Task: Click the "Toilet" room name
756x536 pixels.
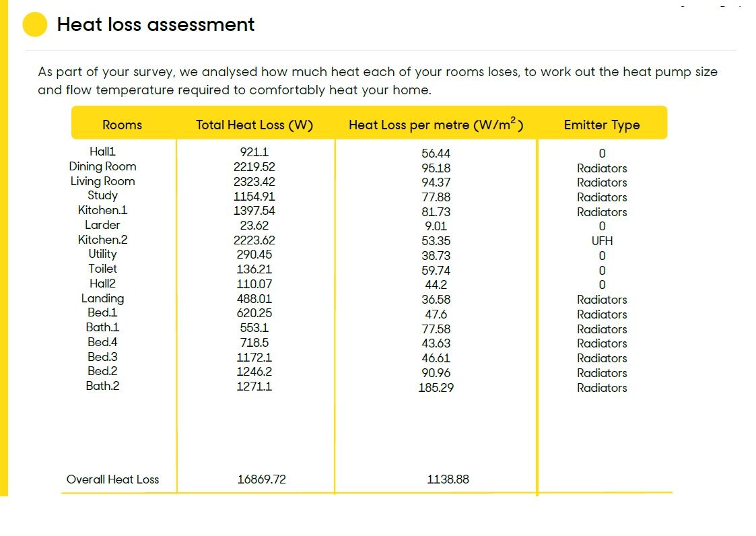Action: point(103,269)
